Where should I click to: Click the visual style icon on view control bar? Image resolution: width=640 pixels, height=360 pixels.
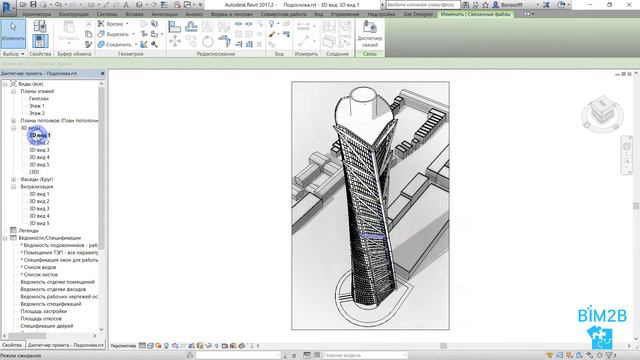(x=150, y=346)
